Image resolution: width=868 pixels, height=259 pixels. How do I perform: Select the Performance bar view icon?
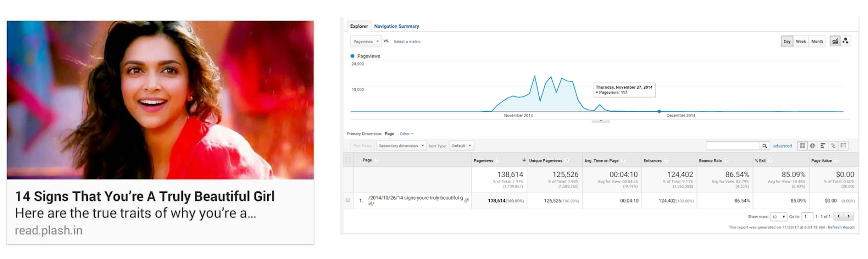[823, 146]
